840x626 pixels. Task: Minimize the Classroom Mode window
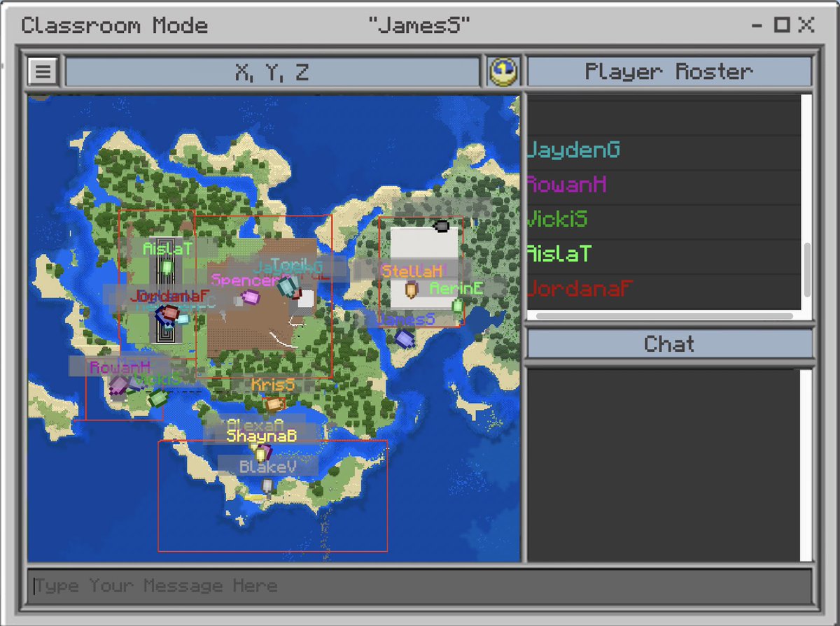pos(757,26)
